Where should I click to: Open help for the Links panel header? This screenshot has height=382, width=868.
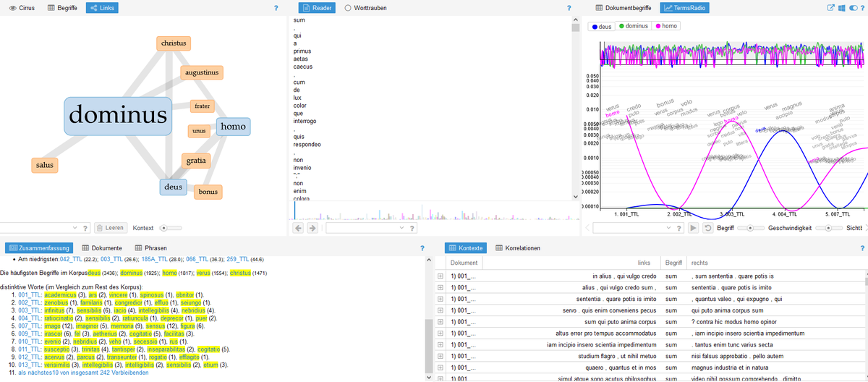pyautogui.click(x=276, y=7)
